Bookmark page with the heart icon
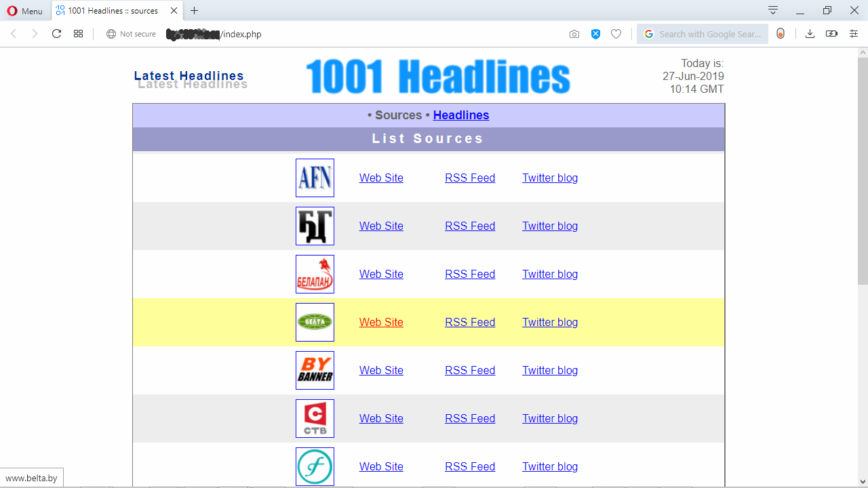The width and height of the screenshot is (868, 488). coord(616,34)
